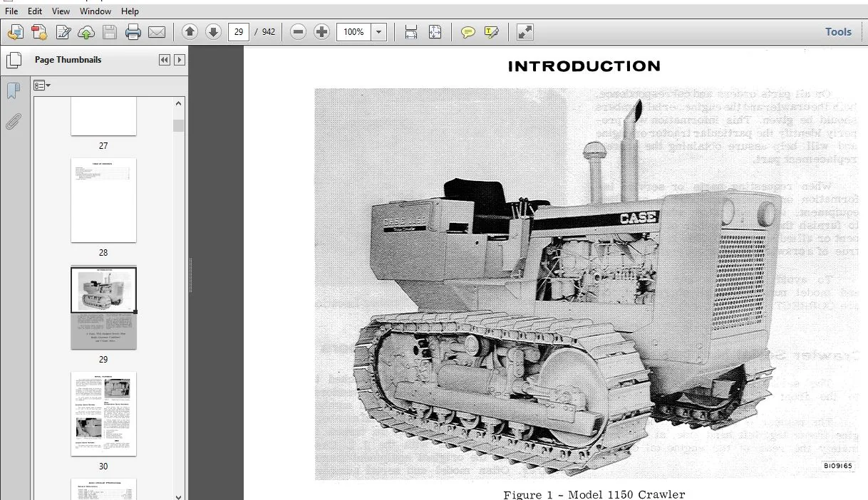The width and height of the screenshot is (868, 500).
Task: Open the Edit menu
Action: (x=35, y=11)
